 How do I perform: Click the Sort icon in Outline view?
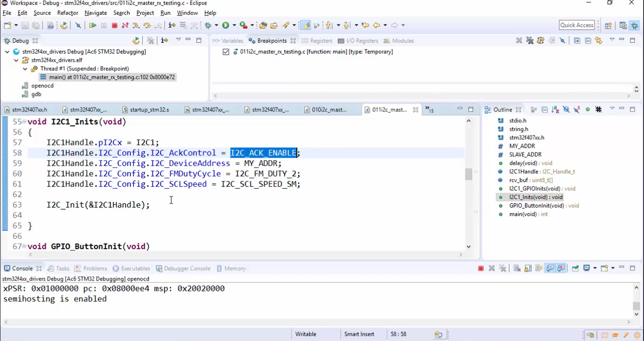tap(555, 110)
